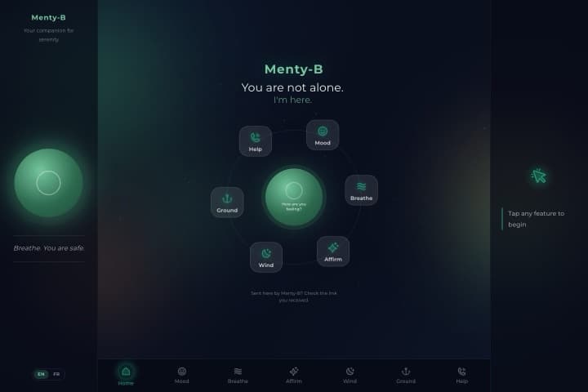
Task: Open the Affirm feature in the circle
Action: 333,252
